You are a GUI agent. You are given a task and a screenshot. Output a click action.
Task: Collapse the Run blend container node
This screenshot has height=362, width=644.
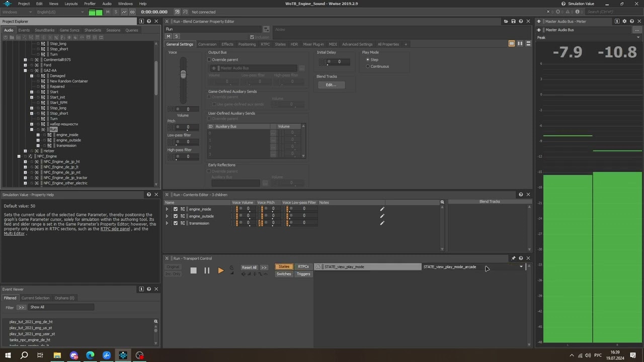32,129
